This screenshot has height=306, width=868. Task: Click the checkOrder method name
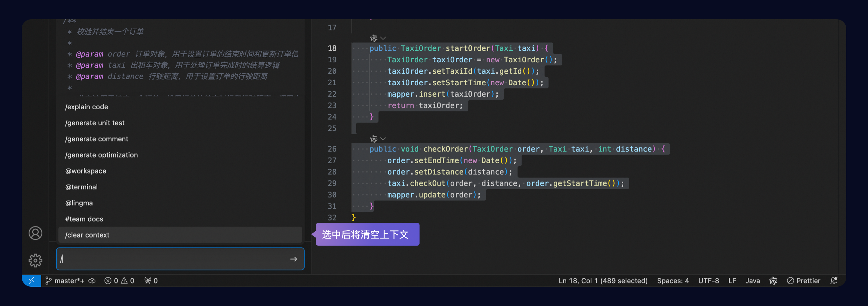pos(445,149)
